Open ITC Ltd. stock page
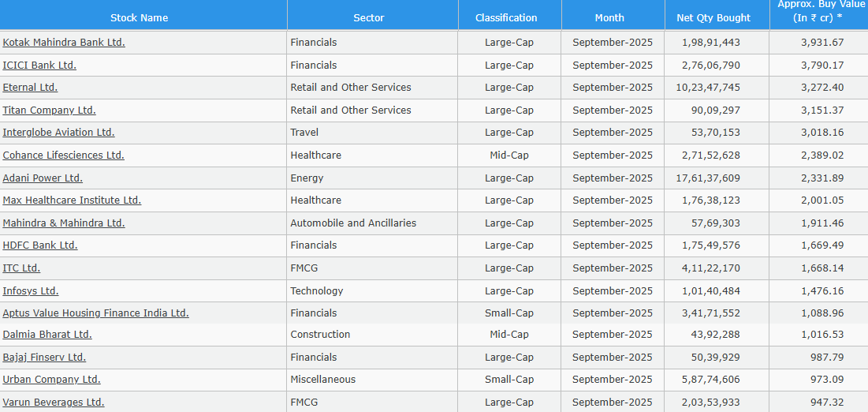Viewport: 868px width, 412px height. click(21, 268)
